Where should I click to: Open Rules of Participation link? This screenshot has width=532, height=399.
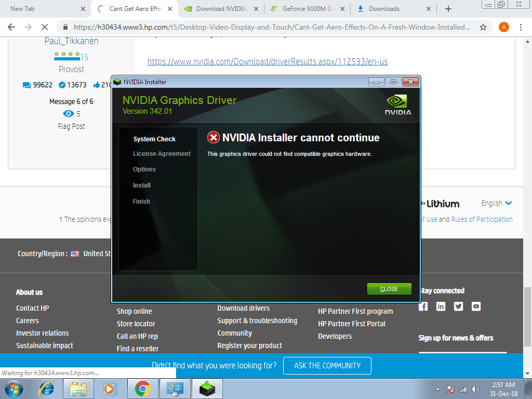point(482,219)
